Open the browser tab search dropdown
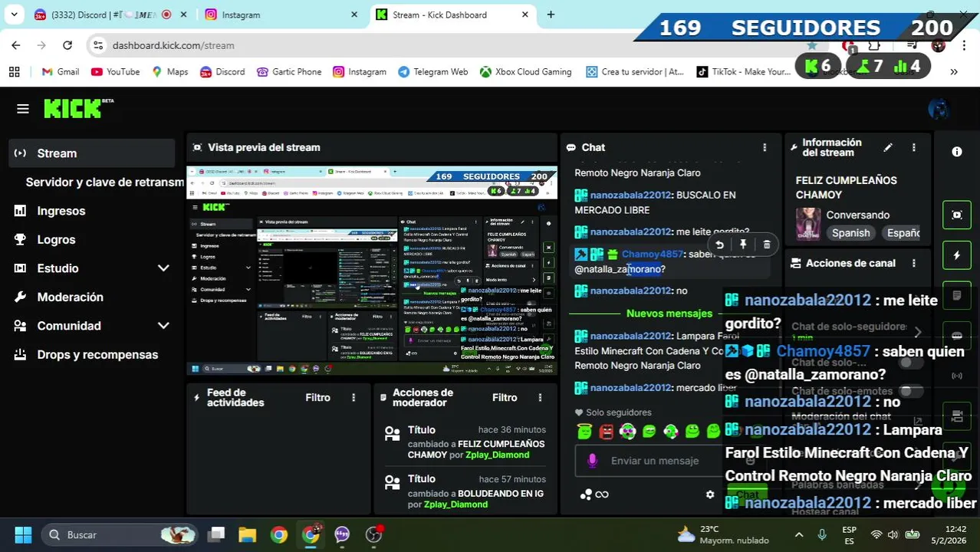Image resolution: width=980 pixels, height=552 pixels. tap(14, 15)
